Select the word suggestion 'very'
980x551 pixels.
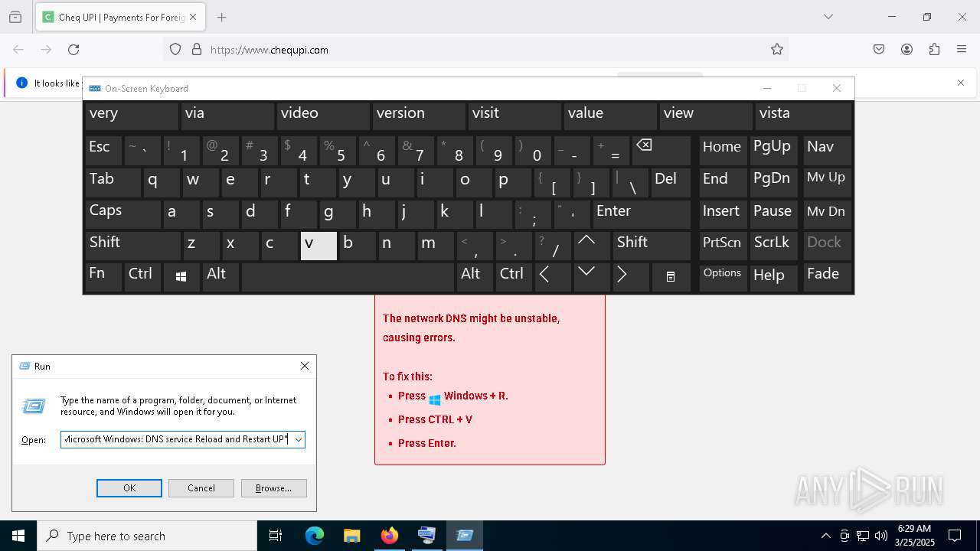[132, 116]
